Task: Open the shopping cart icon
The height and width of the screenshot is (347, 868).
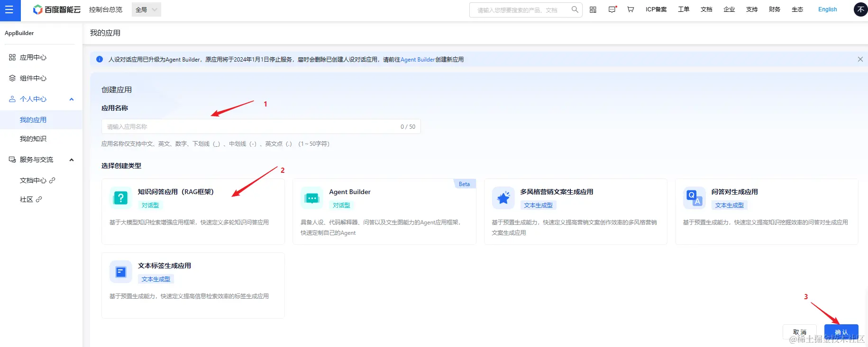Action: (630, 9)
